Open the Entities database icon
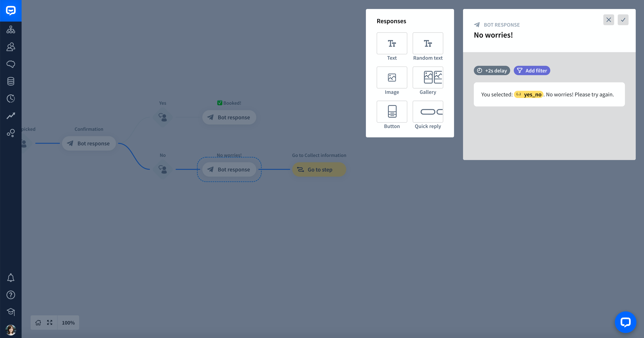644x338 pixels. [11, 81]
